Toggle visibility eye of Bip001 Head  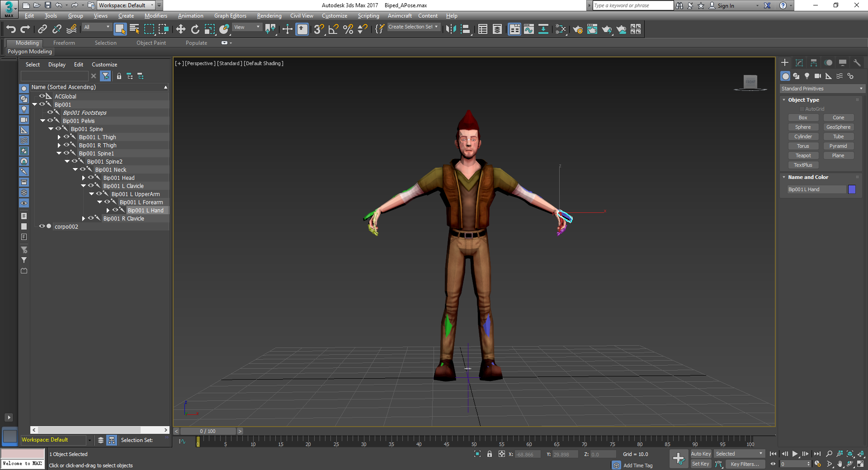pyautogui.click(x=91, y=178)
